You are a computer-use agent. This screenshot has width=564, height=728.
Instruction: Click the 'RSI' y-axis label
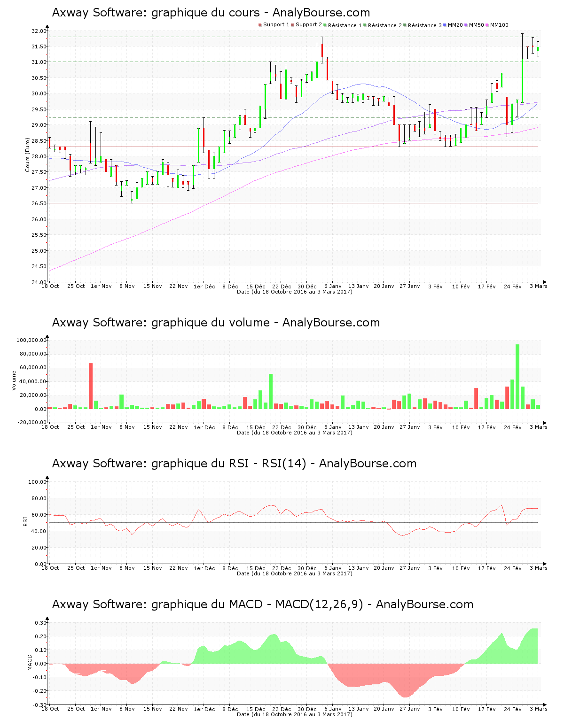[x=26, y=521]
